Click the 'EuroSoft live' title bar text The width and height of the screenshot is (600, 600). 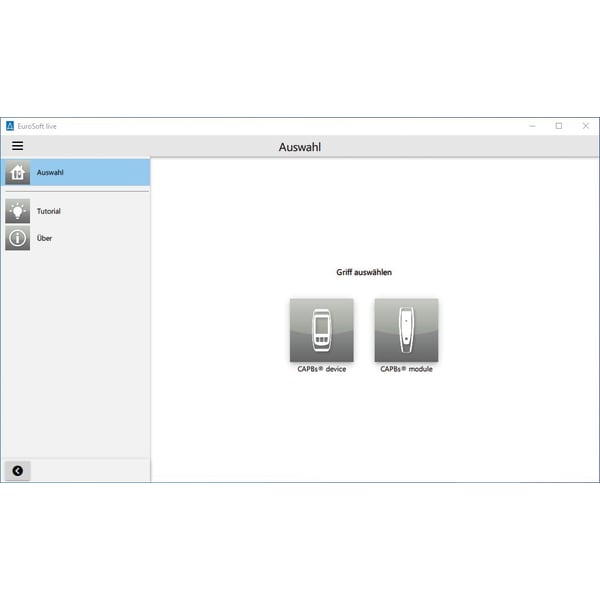coord(37,126)
